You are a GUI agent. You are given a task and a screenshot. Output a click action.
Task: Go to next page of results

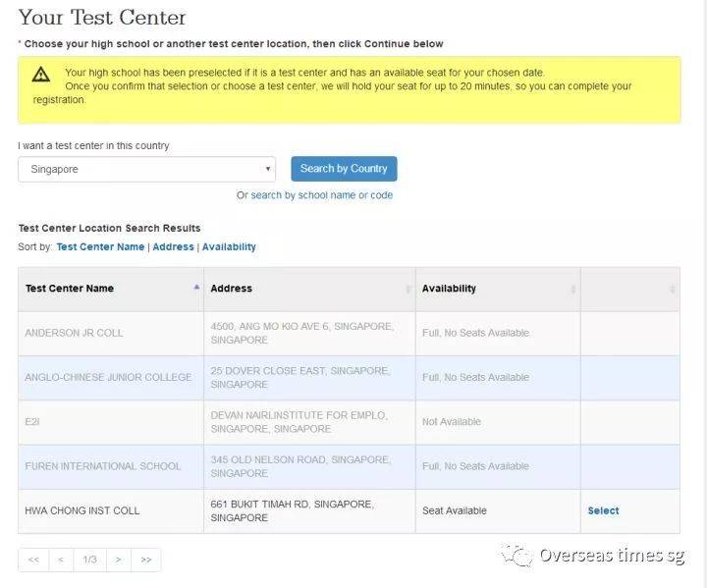[x=118, y=560]
